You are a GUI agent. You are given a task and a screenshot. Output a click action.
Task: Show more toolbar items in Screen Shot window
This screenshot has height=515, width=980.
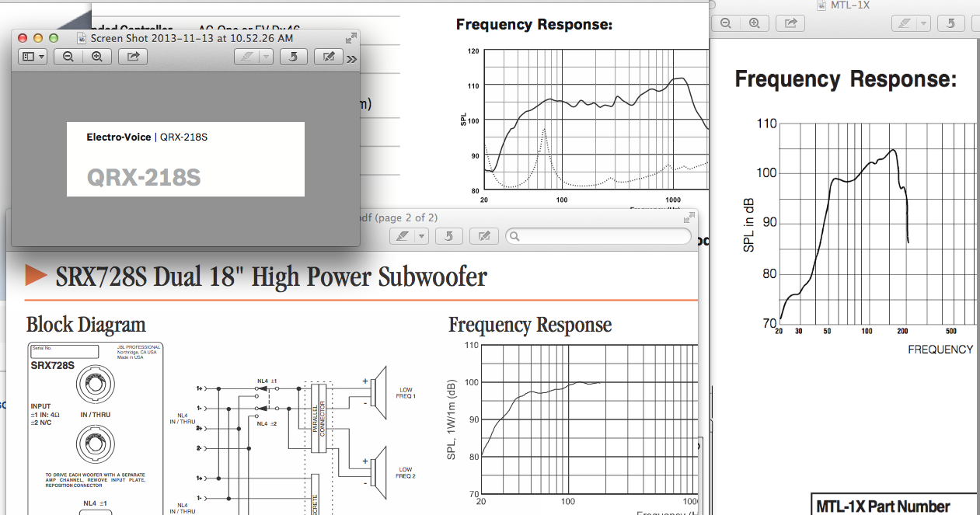[x=351, y=58]
